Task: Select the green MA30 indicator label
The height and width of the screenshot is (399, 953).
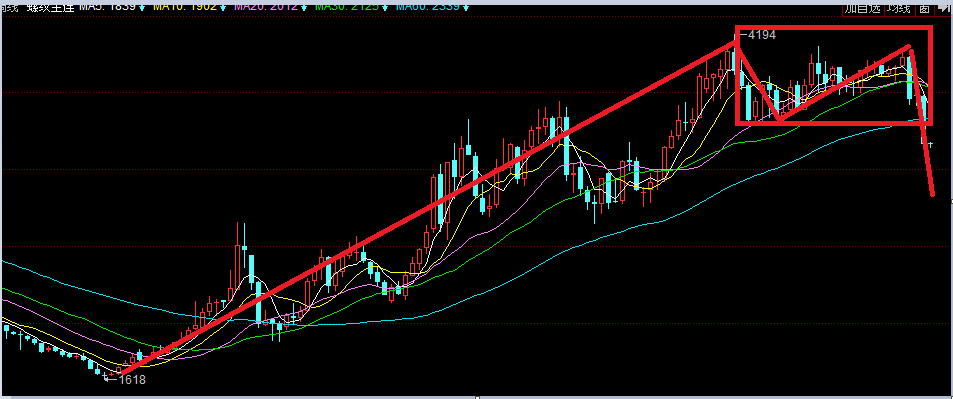Action: [x=347, y=6]
